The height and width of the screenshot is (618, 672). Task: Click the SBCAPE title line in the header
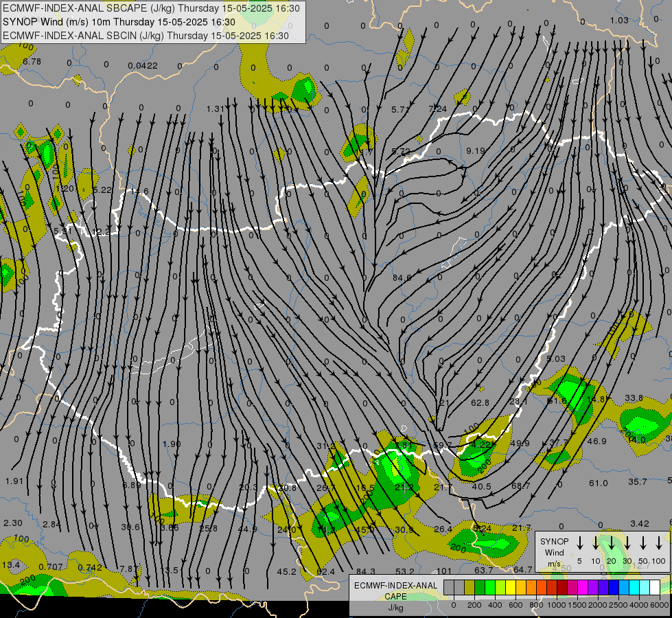coord(152,8)
